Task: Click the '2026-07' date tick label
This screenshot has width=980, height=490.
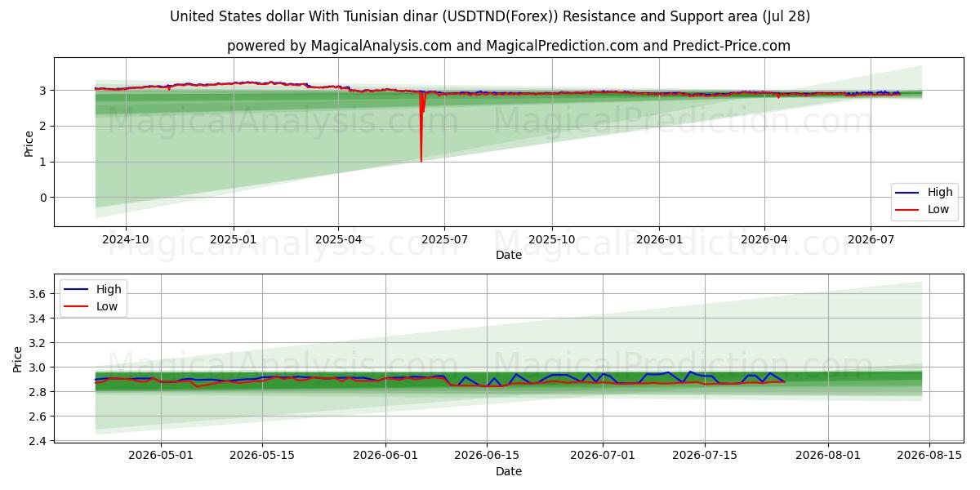Action: pos(870,239)
